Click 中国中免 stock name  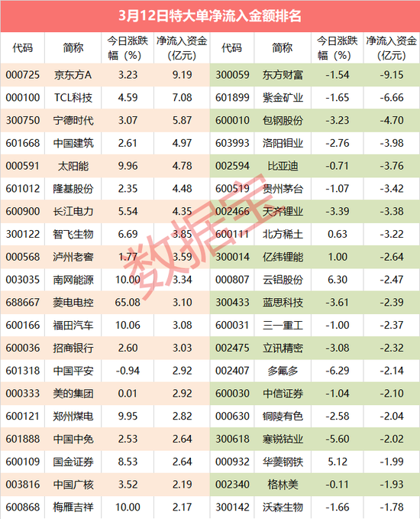pyautogui.click(x=73, y=439)
